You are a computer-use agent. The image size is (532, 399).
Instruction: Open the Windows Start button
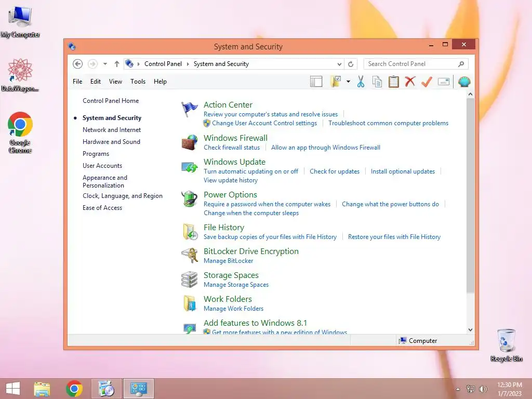click(x=13, y=389)
